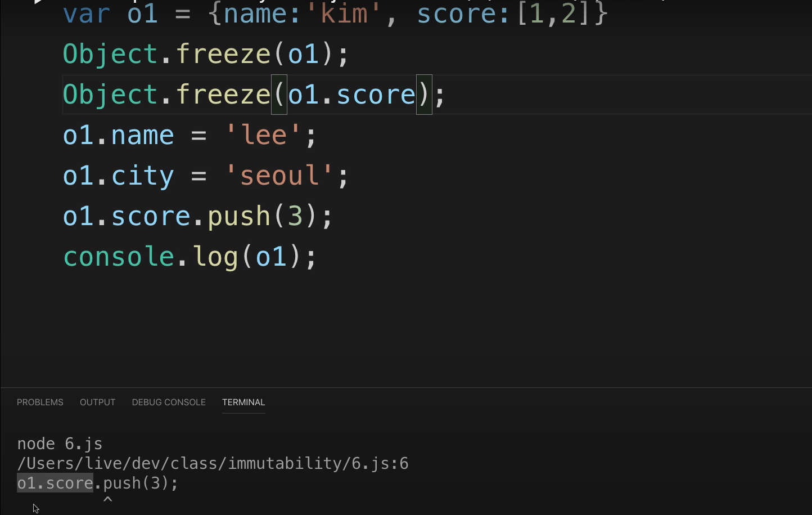Open the PROBLEMS panel

(x=40, y=402)
